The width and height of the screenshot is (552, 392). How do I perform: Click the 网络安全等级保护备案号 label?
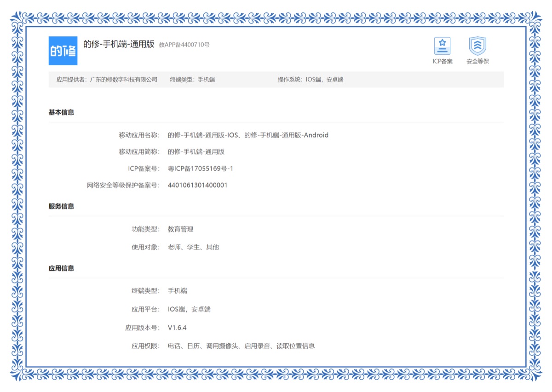tap(123, 185)
